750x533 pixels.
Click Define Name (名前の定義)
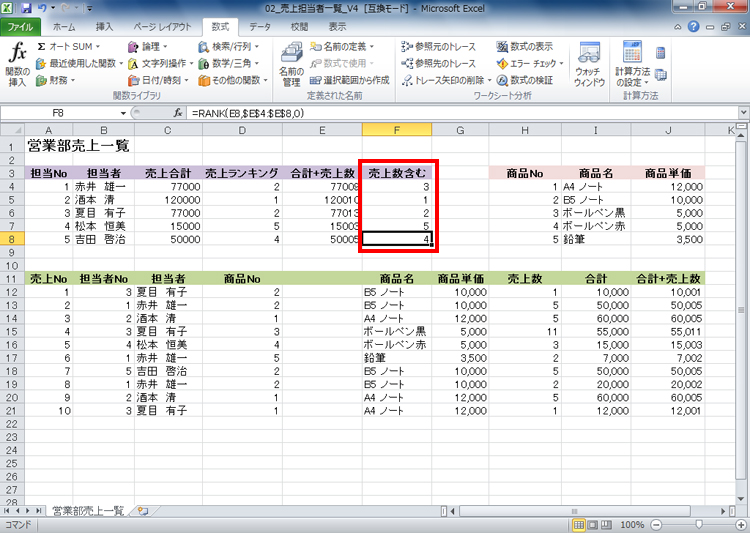(x=339, y=46)
